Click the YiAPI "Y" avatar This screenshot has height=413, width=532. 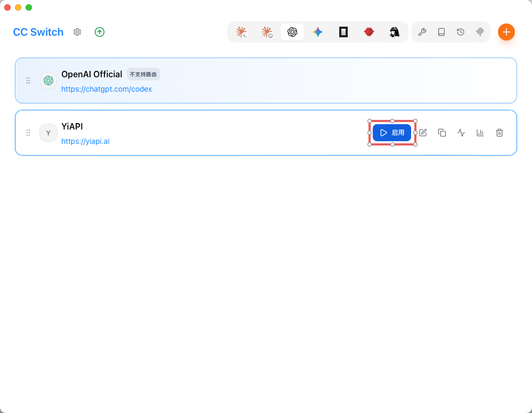point(48,133)
